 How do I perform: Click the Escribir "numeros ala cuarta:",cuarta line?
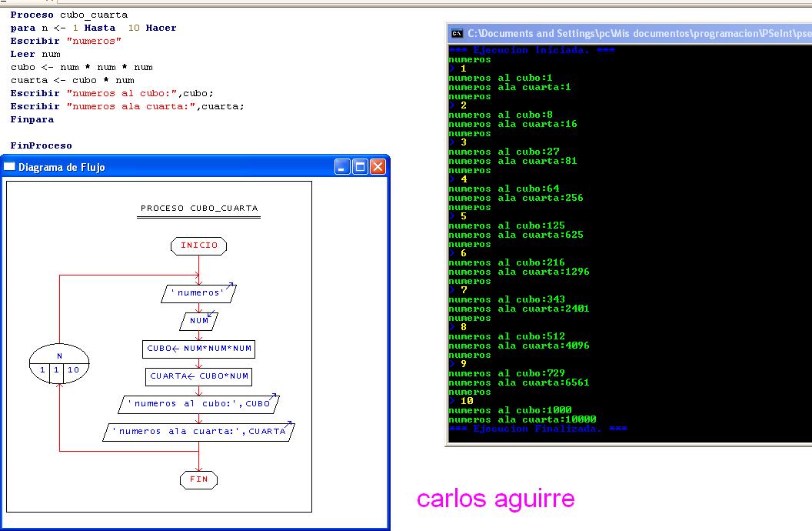(128, 106)
